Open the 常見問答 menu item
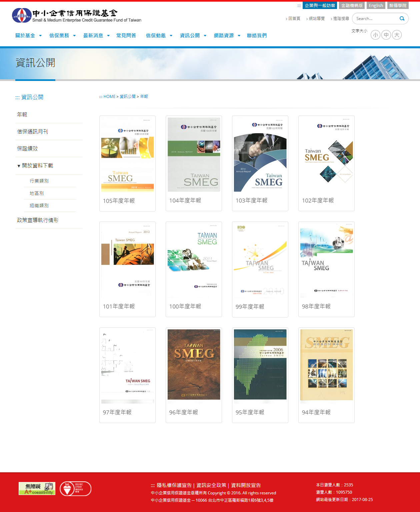 (x=126, y=36)
